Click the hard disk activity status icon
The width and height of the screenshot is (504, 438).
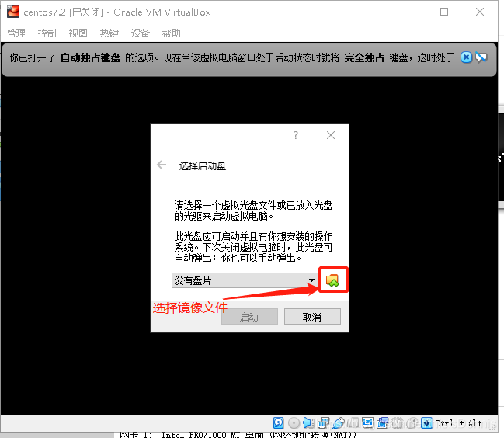click(278, 423)
